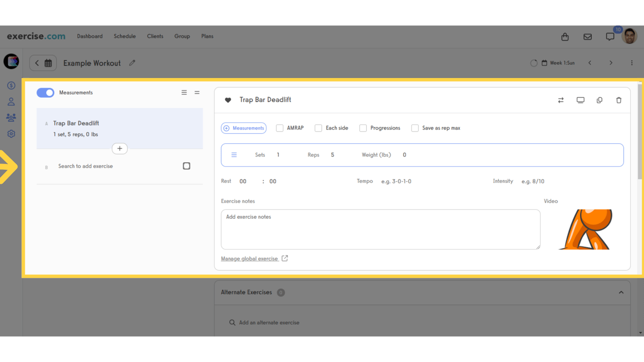Click the set row drag handle icon
Image resolution: width=644 pixels, height=362 pixels.
click(x=234, y=155)
